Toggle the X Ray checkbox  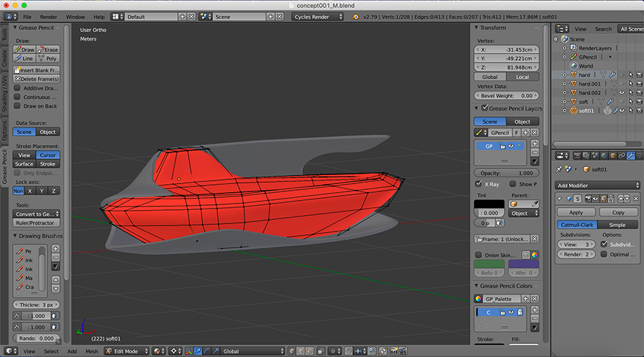click(479, 183)
